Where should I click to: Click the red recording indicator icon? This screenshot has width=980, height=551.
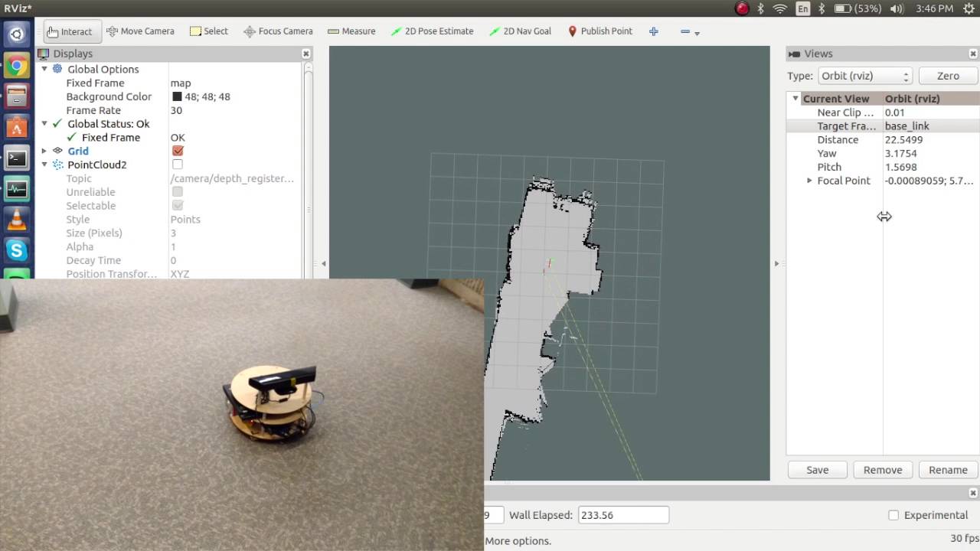(x=742, y=8)
